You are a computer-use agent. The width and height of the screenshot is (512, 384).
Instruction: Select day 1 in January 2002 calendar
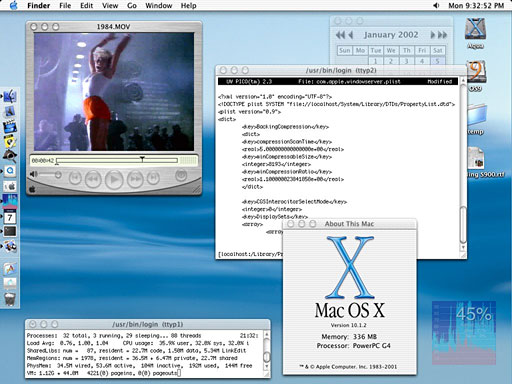click(x=375, y=61)
